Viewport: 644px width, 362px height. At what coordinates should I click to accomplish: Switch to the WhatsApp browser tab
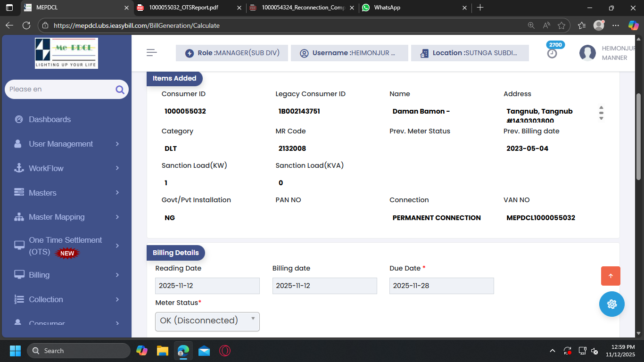pyautogui.click(x=415, y=8)
